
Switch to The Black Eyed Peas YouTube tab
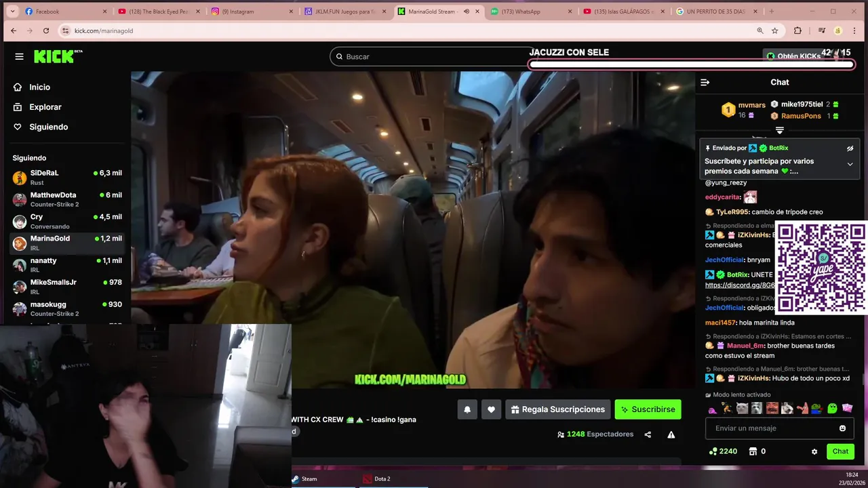pos(157,12)
